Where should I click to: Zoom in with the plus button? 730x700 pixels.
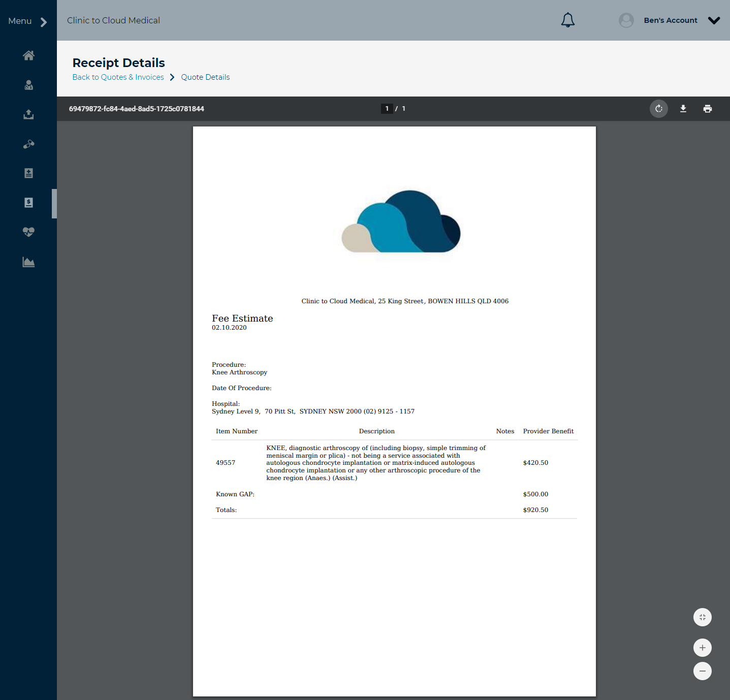pyautogui.click(x=703, y=648)
